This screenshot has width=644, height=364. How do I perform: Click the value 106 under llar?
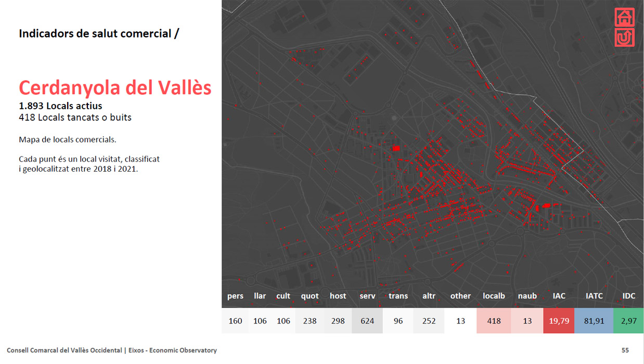tap(260, 321)
